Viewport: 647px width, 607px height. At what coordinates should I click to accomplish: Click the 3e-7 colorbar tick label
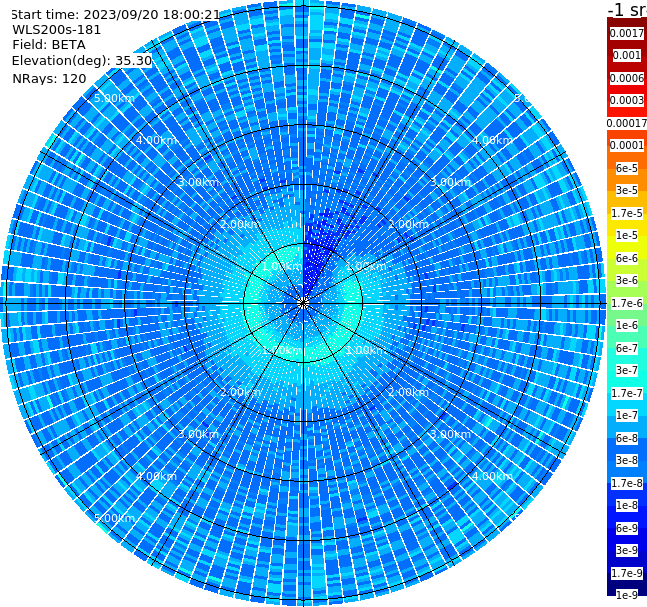coord(627,370)
